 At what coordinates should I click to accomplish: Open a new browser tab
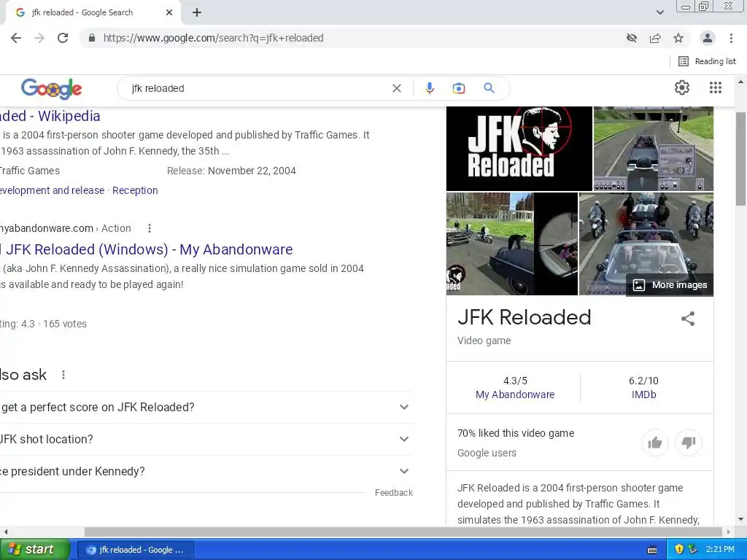[197, 12]
